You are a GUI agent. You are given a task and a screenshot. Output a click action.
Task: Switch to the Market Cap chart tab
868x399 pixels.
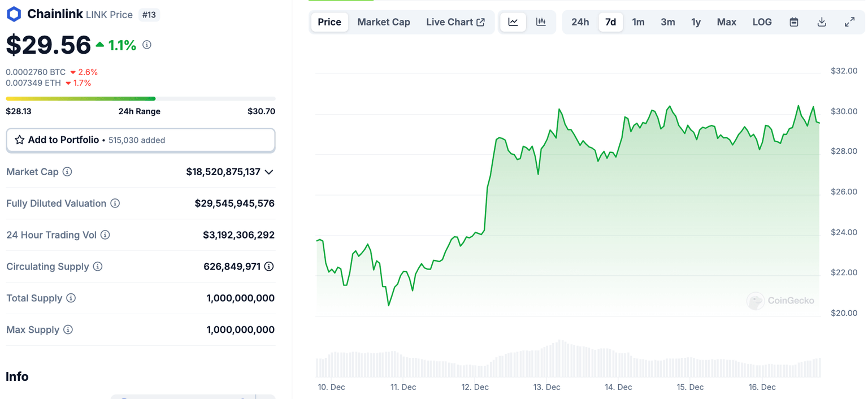click(384, 22)
